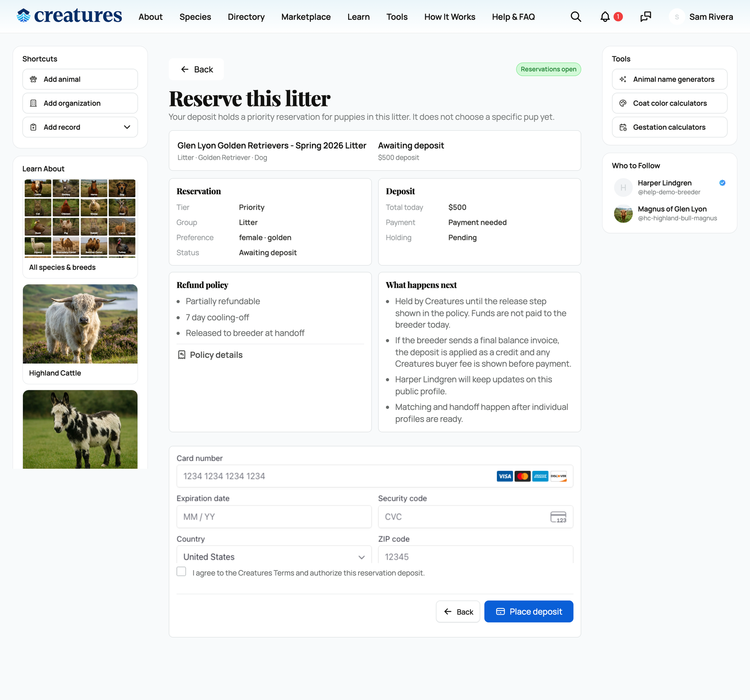Click the Mastercard logo
The image size is (750, 700).
pos(522,476)
